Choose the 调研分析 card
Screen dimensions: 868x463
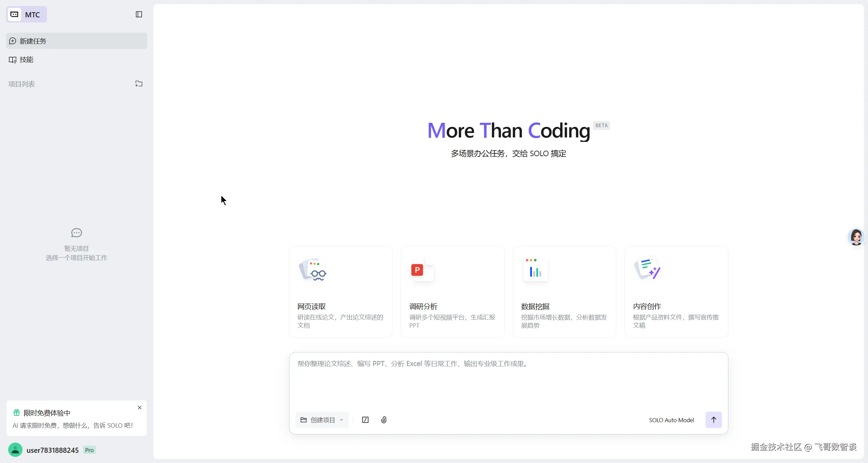pos(452,292)
